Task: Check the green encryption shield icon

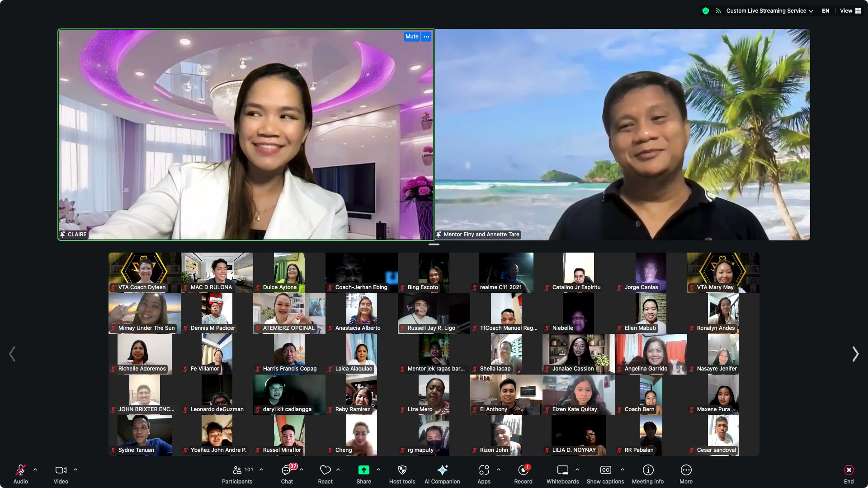Action: 705,11
